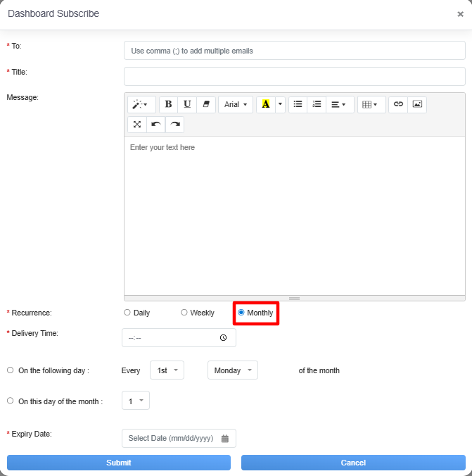Screen dimensions: 472x476
Task: Insert a hyperlink with link icon
Action: 398,104
